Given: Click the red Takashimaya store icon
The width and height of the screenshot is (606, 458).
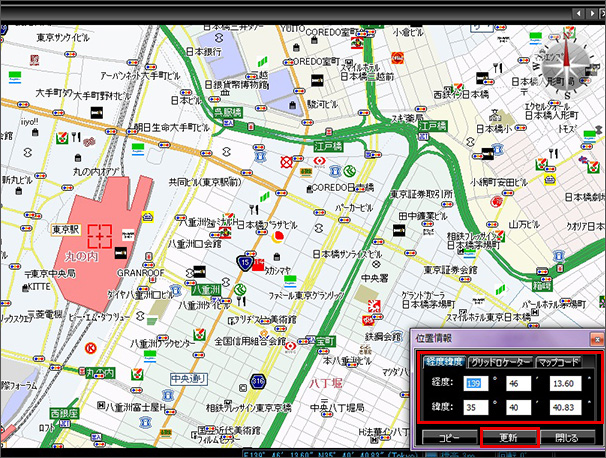Looking at the screenshot, I should tap(258, 265).
